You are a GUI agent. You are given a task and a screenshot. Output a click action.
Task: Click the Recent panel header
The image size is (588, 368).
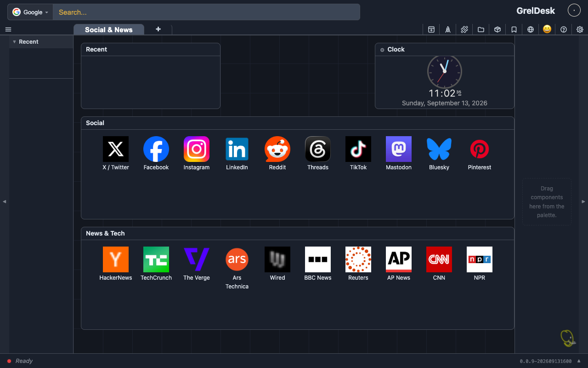(151, 50)
